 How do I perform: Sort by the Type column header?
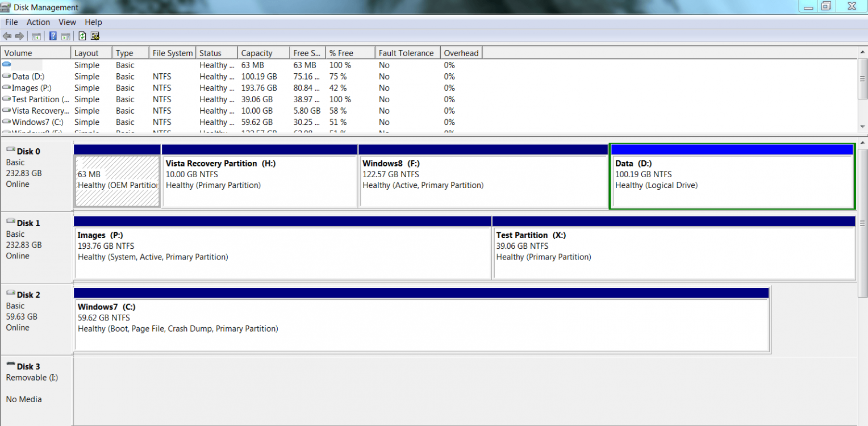coord(130,53)
